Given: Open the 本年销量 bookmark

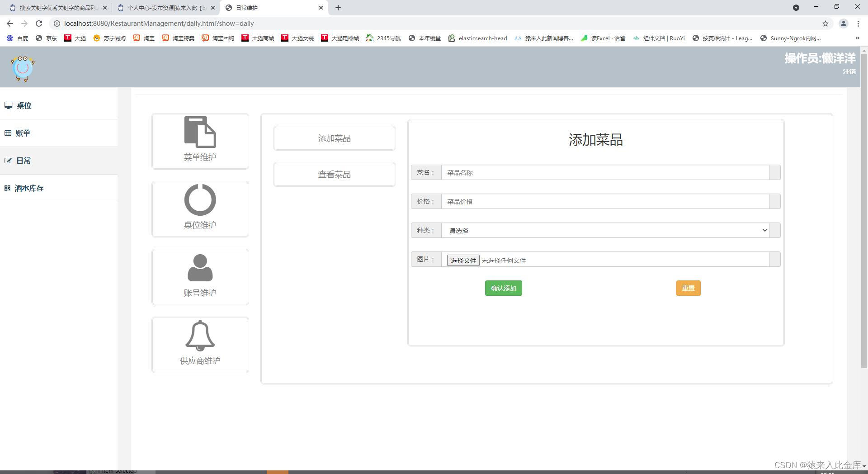Looking at the screenshot, I should click(425, 38).
